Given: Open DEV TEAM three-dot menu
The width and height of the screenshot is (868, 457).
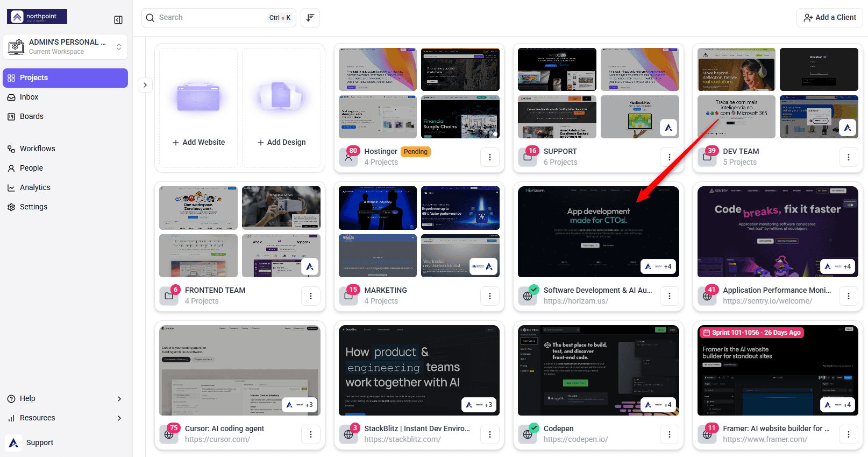Looking at the screenshot, I should [x=849, y=157].
